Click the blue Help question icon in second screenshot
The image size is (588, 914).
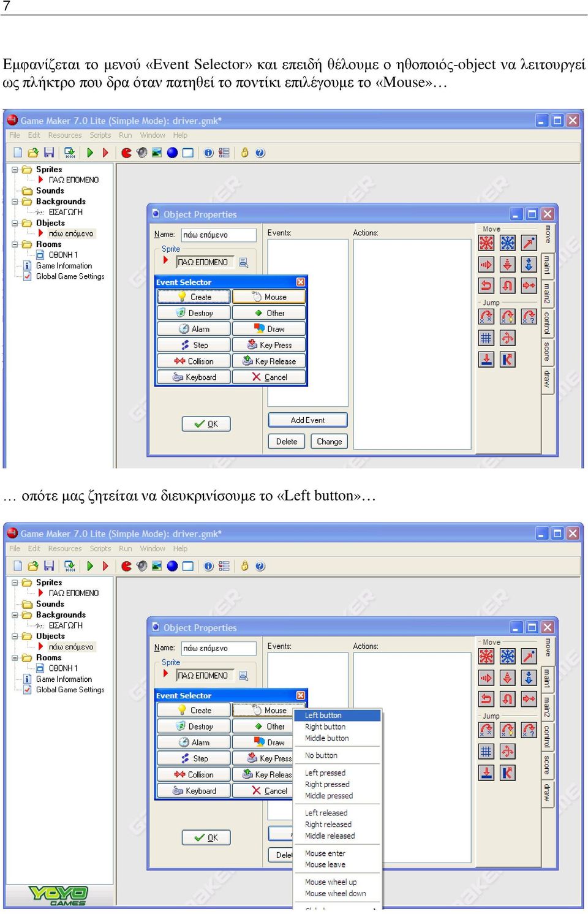(x=260, y=566)
